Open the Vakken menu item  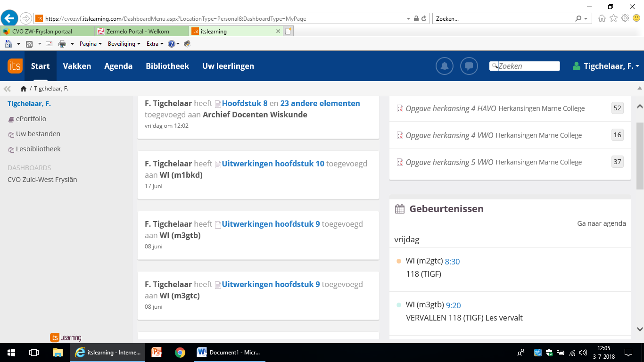click(77, 66)
